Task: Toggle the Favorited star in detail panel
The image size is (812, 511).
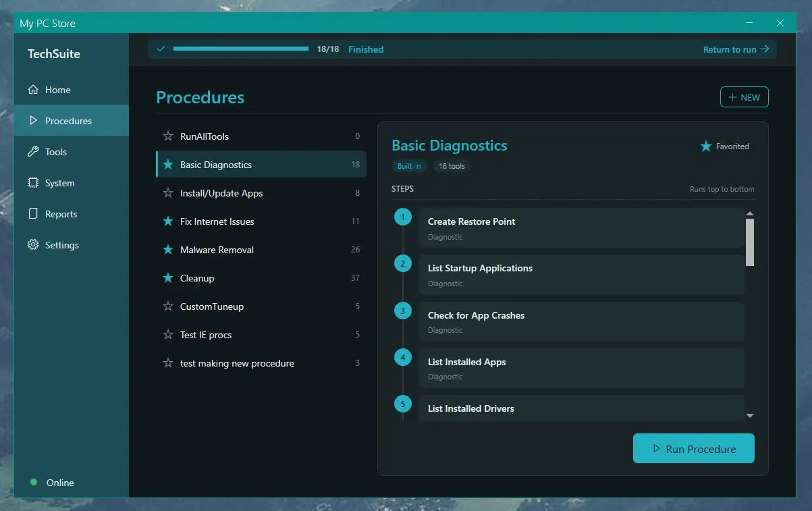Action: pyautogui.click(x=706, y=146)
